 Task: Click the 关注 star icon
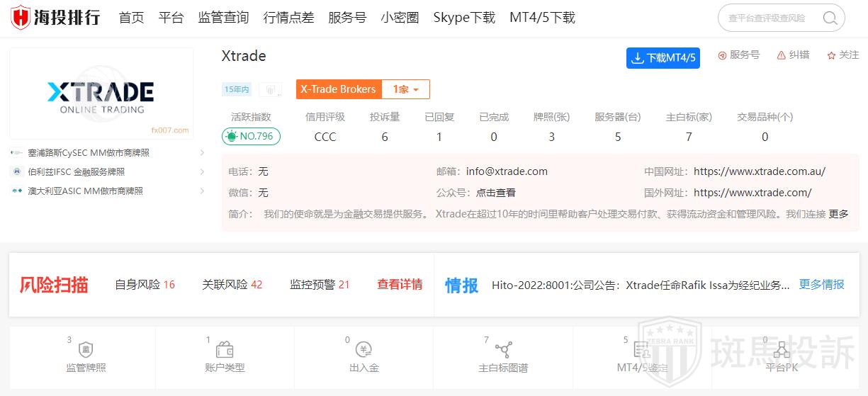pyautogui.click(x=831, y=55)
